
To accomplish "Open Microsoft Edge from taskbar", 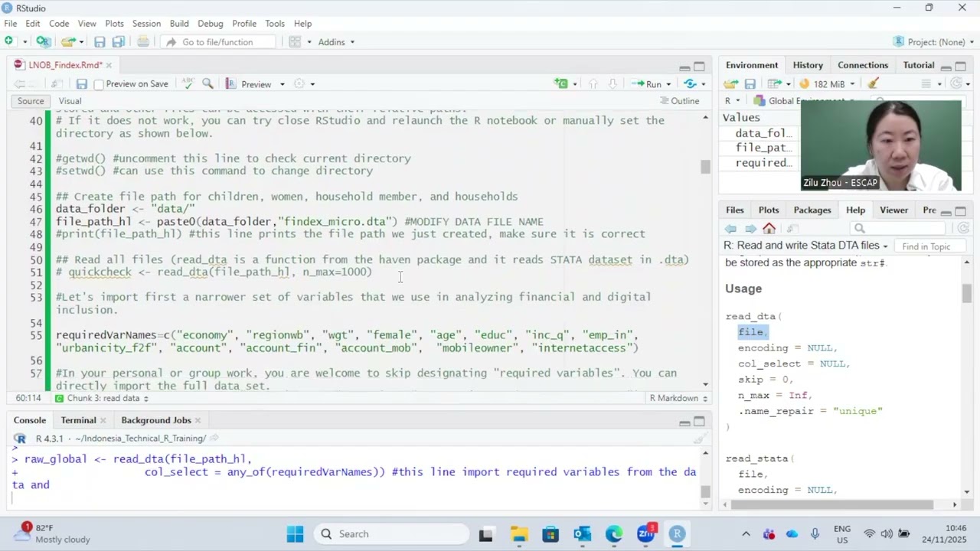I will pyautogui.click(x=613, y=534).
